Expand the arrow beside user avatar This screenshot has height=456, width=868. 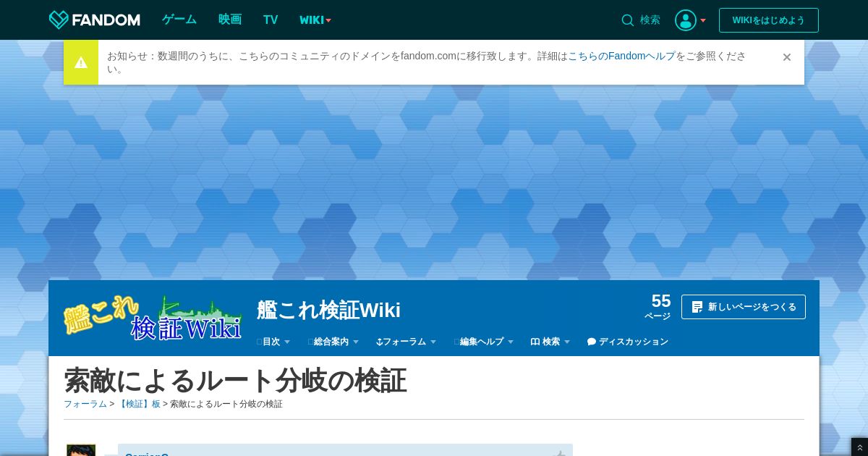703,20
